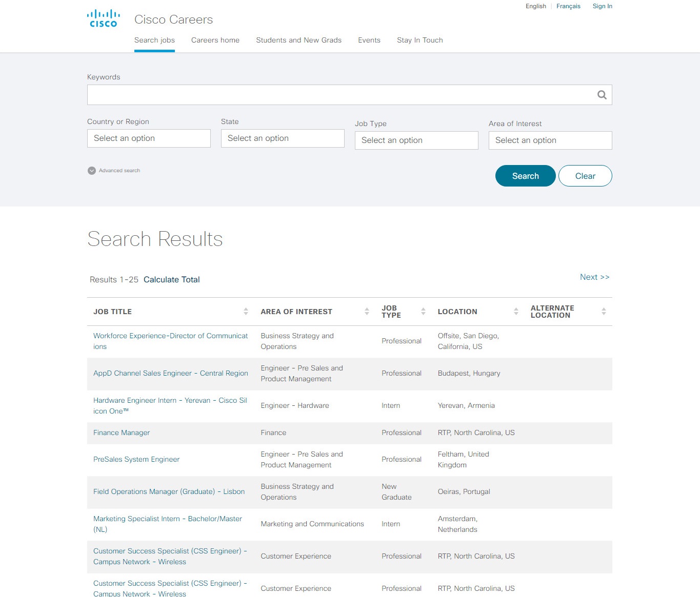Viewport: 700px width, 597px height.
Task: Sort by Area of Interest column arrows
Action: 367,312
